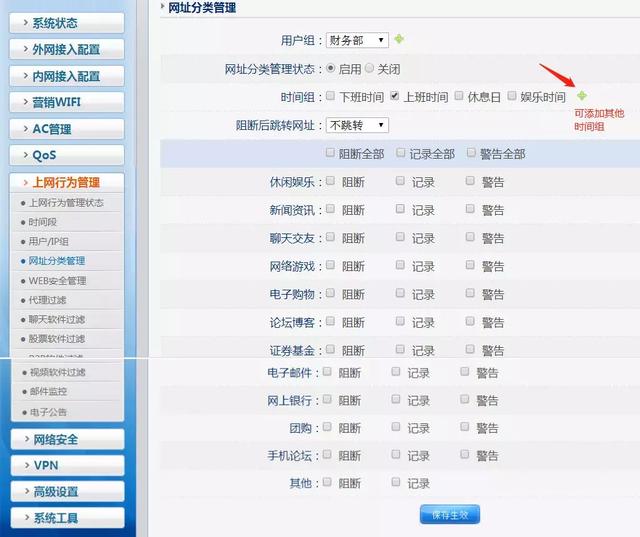This screenshot has height=537, width=640.
Task: Check the 阻断全部 checkbox
Action: (331, 154)
